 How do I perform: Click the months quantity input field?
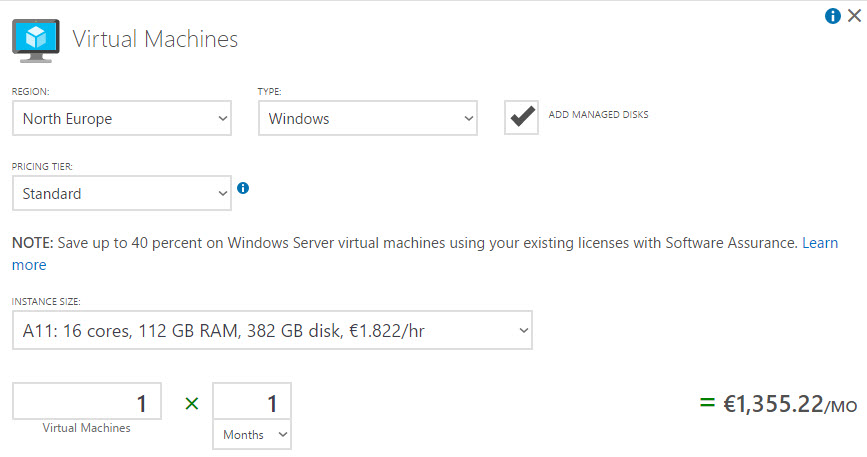click(252, 402)
